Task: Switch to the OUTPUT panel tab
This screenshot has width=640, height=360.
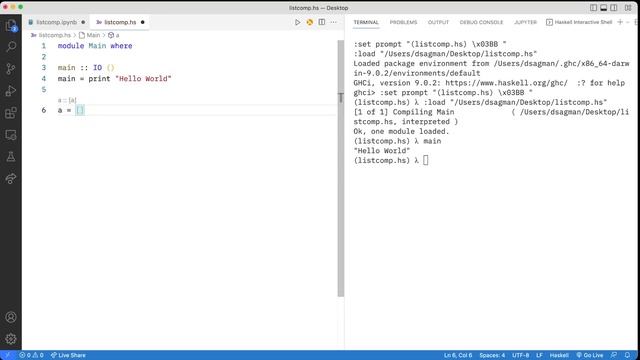Action: 438,22
